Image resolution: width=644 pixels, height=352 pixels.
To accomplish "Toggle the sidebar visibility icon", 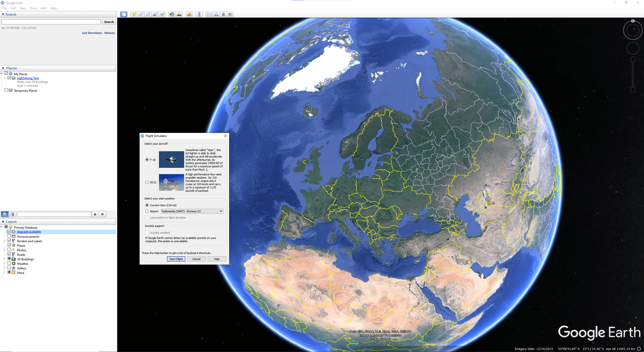I will [x=124, y=14].
